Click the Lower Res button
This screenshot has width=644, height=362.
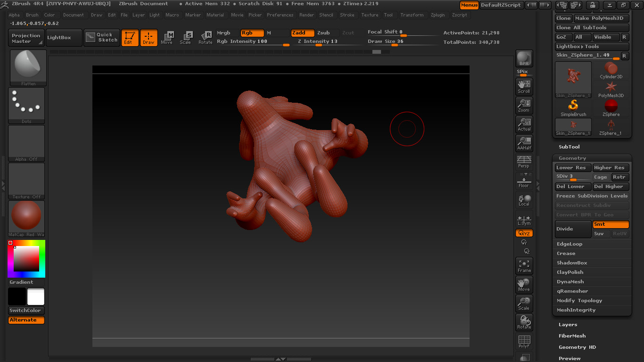(573, 168)
